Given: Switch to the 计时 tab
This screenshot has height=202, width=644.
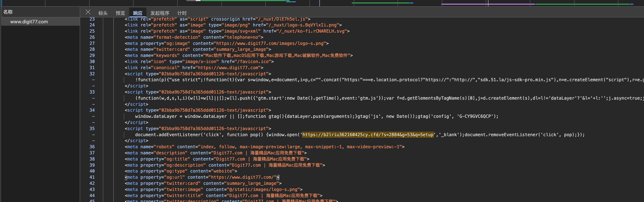Looking at the screenshot, I should click(x=182, y=13).
